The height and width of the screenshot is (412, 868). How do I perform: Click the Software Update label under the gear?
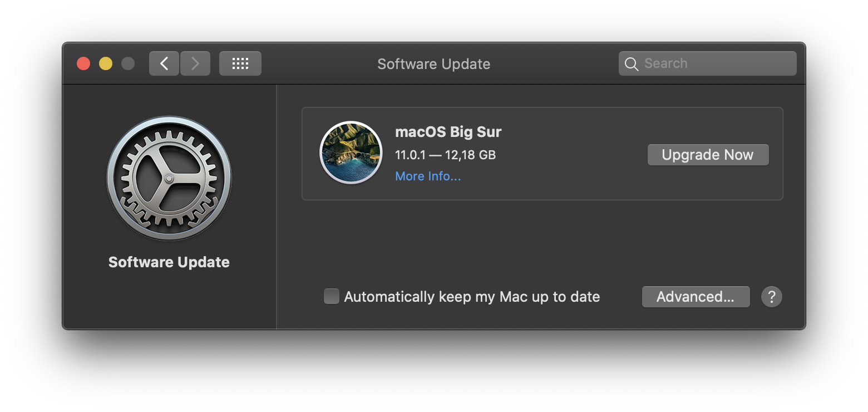pyautogui.click(x=169, y=262)
